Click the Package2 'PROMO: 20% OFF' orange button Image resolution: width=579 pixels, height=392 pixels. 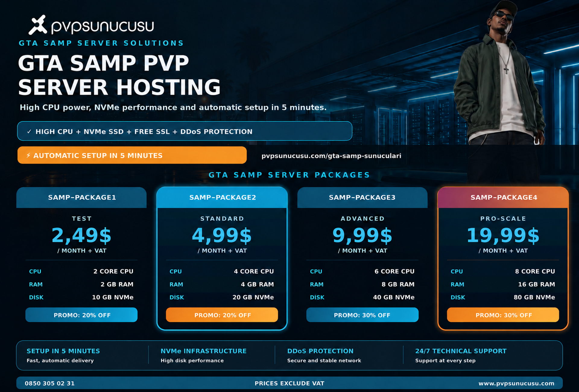(222, 315)
